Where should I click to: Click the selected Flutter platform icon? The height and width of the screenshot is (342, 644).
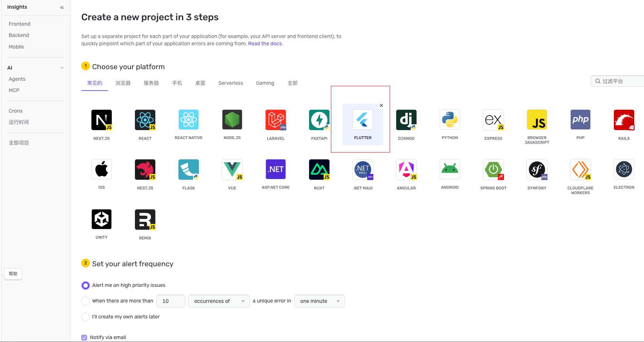coord(363,120)
